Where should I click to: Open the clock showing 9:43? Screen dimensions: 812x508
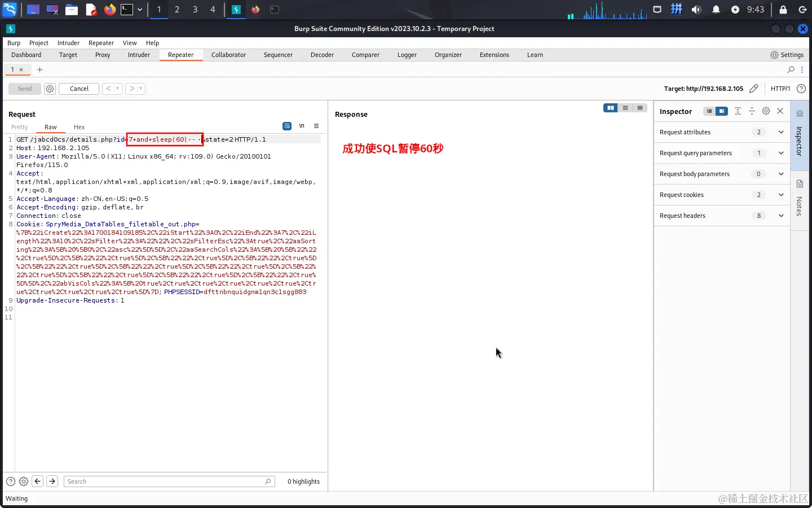click(756, 10)
